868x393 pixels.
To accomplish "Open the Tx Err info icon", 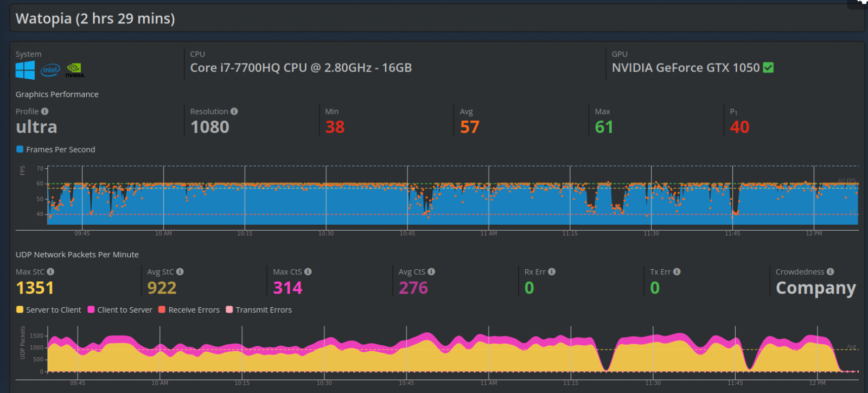I will tap(677, 272).
